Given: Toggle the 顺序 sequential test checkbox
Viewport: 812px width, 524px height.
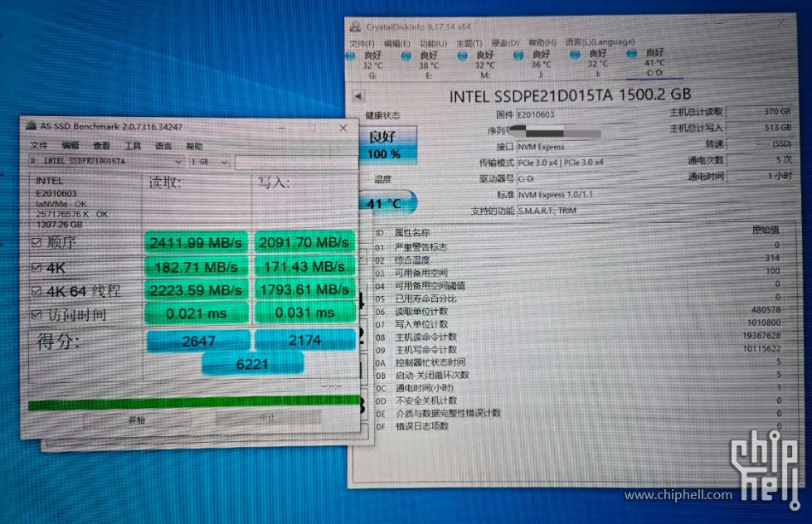Looking at the screenshot, I should click(x=36, y=242).
